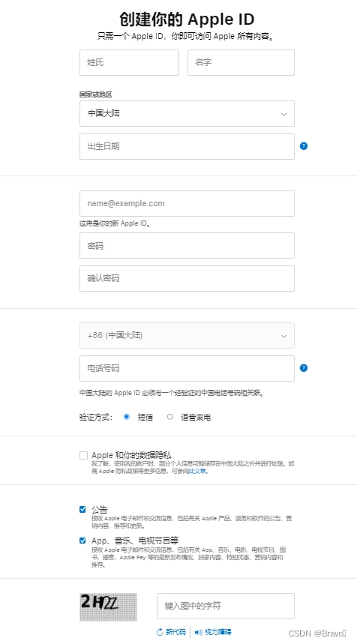Click the birth date help question icon

tap(304, 146)
